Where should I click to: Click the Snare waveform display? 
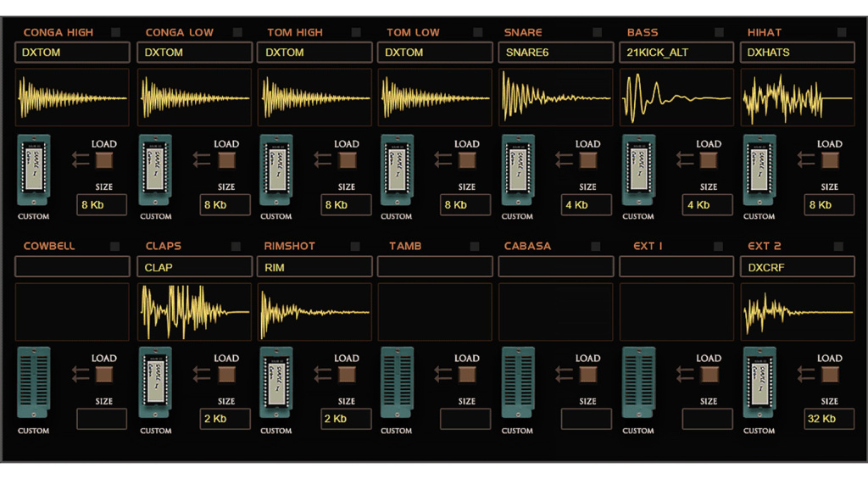coord(556,97)
